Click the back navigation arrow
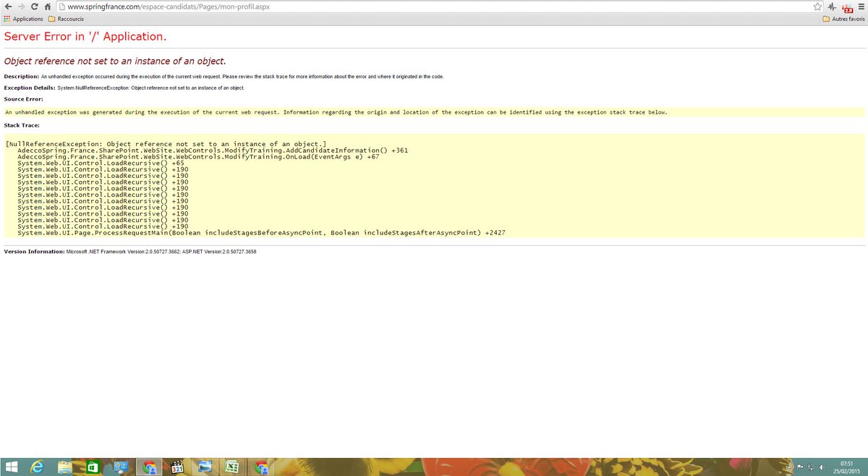868x476 pixels. coord(8,6)
